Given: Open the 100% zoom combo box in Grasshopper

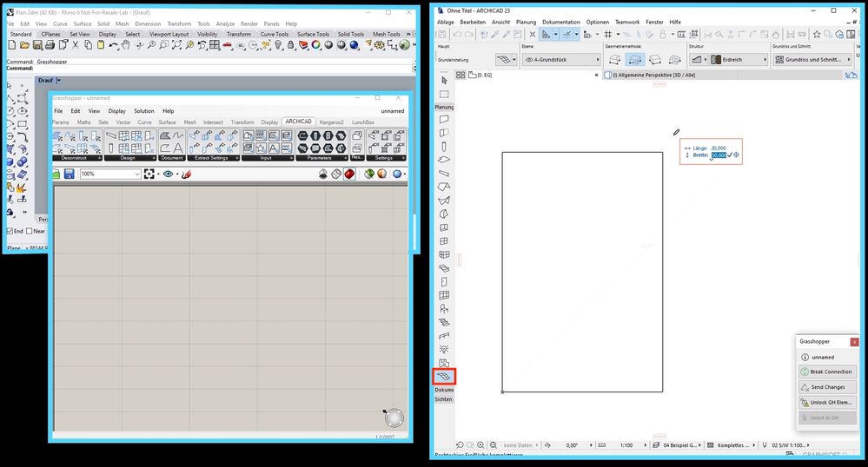Looking at the screenshot, I should 110,174.
